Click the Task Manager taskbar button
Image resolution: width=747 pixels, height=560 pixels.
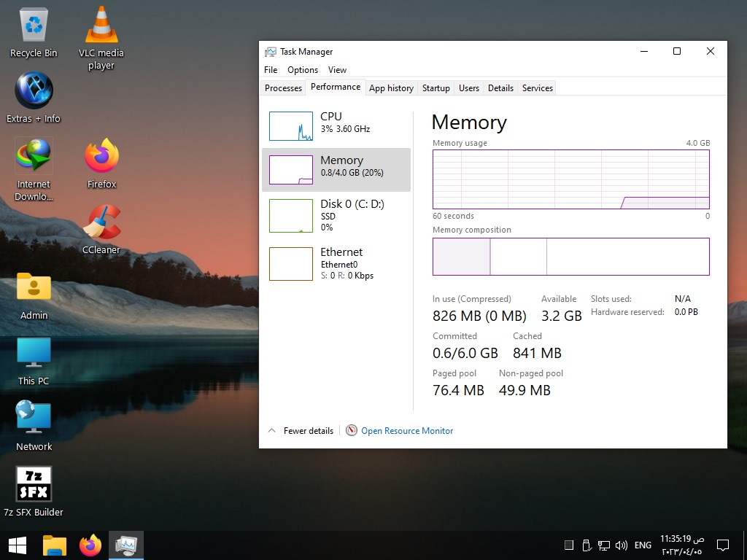pyautogui.click(x=126, y=545)
